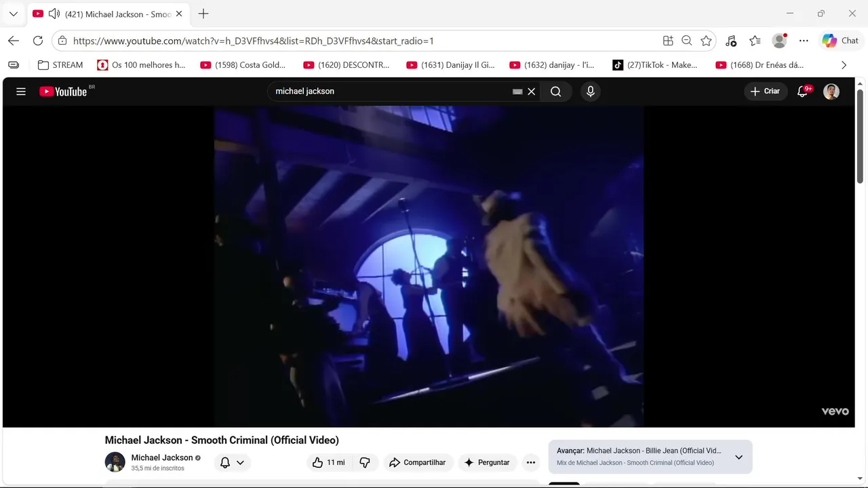Open the tab actions dropdown arrow
This screenshot has width=868, height=488.
pyautogui.click(x=13, y=14)
